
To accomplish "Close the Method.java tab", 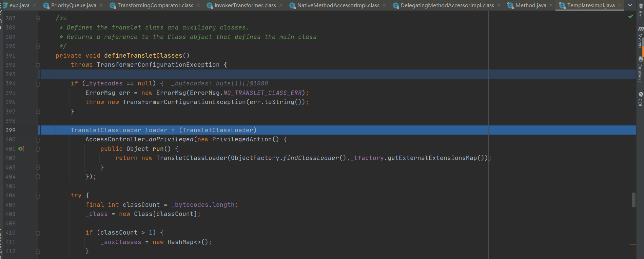I will coord(551,5).
